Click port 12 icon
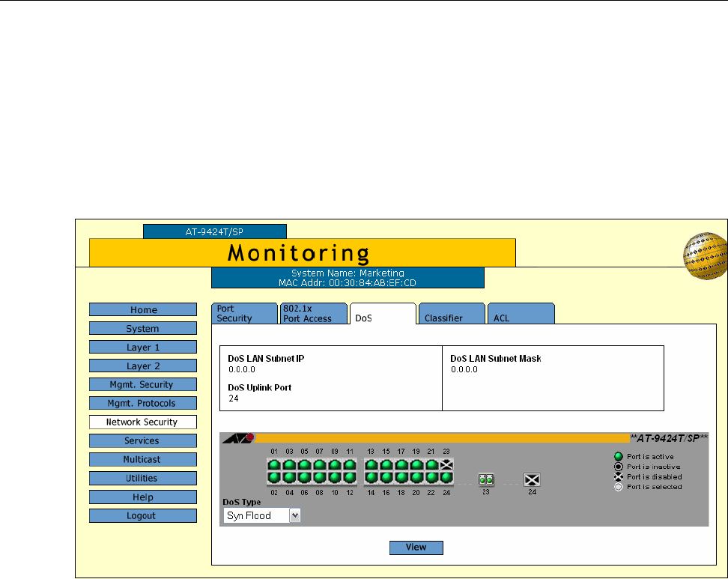The width and height of the screenshot is (728, 579). [x=349, y=477]
